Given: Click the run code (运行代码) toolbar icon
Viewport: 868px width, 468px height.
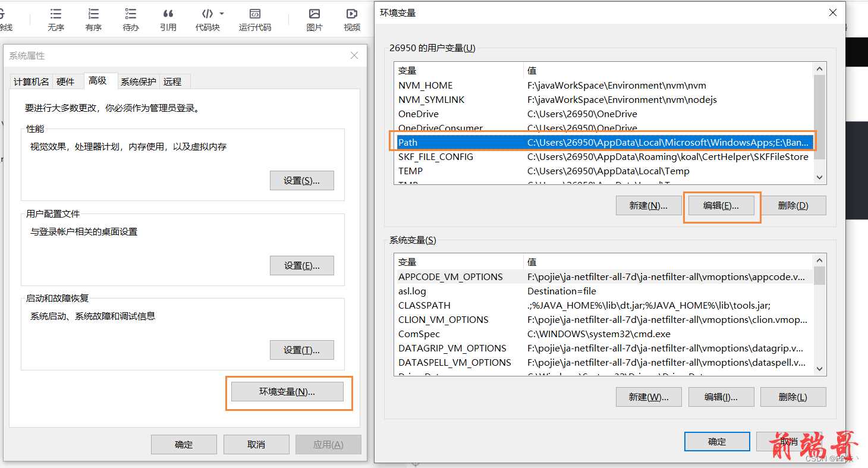Looking at the screenshot, I should pos(255,20).
